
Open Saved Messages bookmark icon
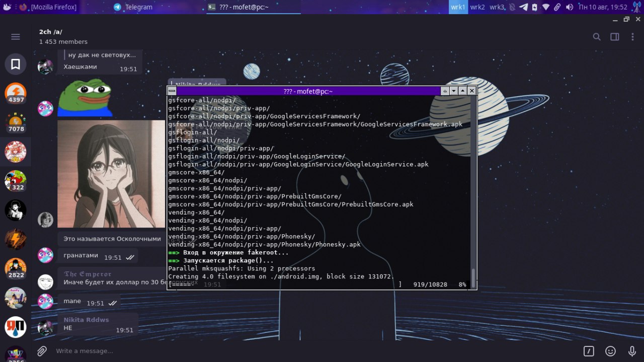16,64
